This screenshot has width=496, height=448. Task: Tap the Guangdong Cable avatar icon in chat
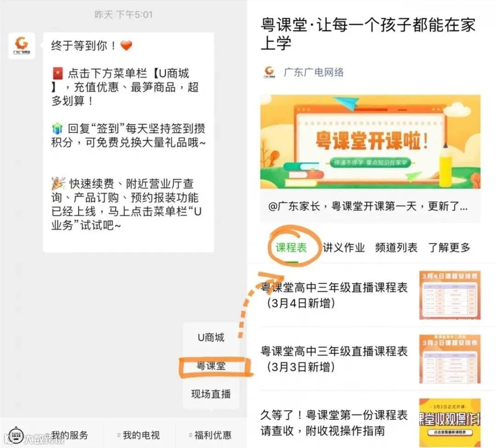tap(22, 46)
